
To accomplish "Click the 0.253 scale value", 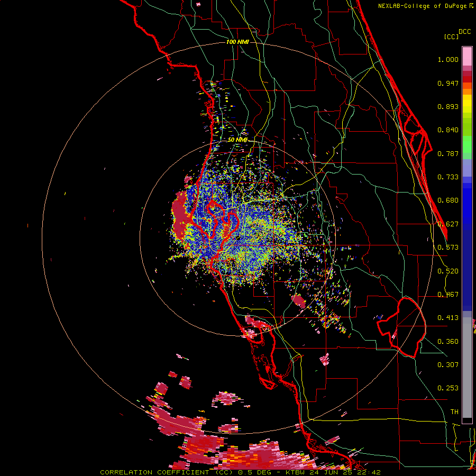I will click(x=448, y=388).
